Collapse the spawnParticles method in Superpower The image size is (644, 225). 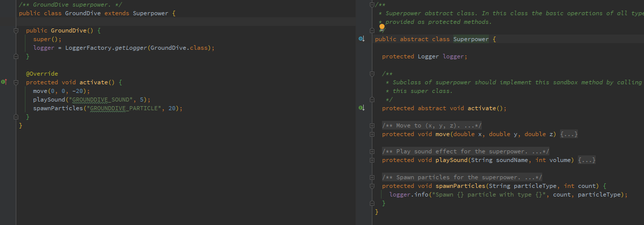pos(372,186)
